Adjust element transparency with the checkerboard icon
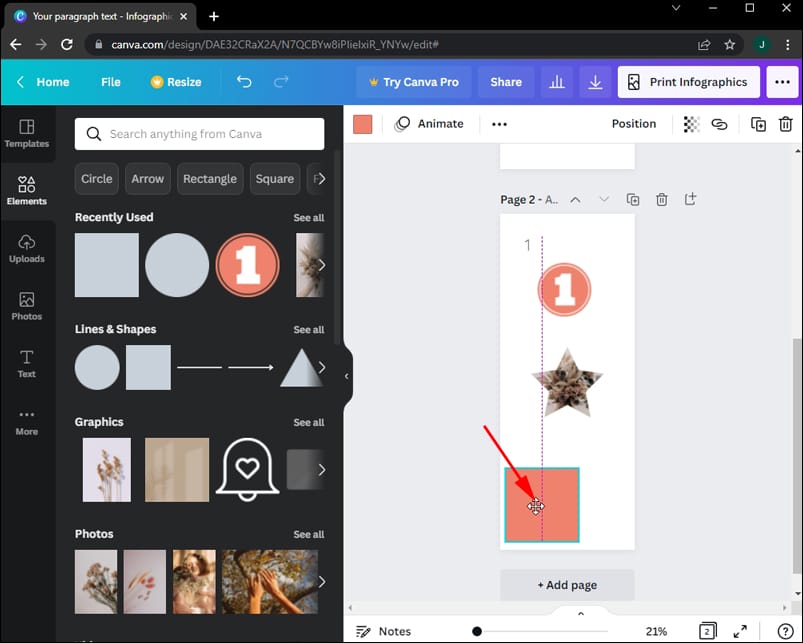Viewport: 803px width, 643px height. [690, 124]
